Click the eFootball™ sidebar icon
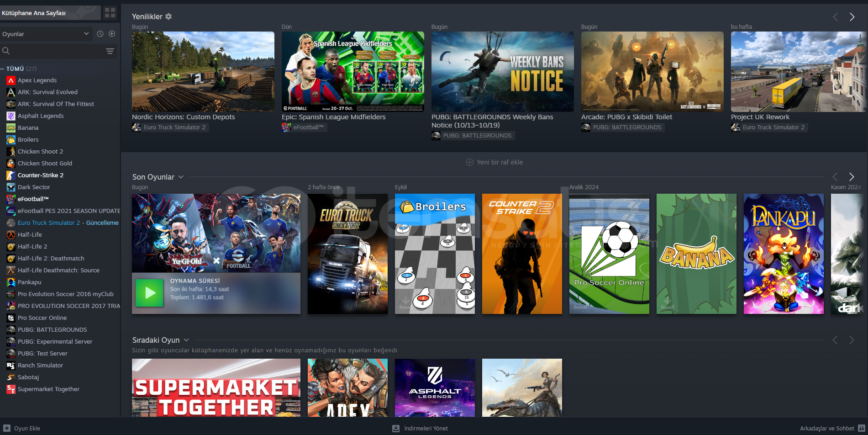This screenshot has width=868, height=435. tap(11, 199)
